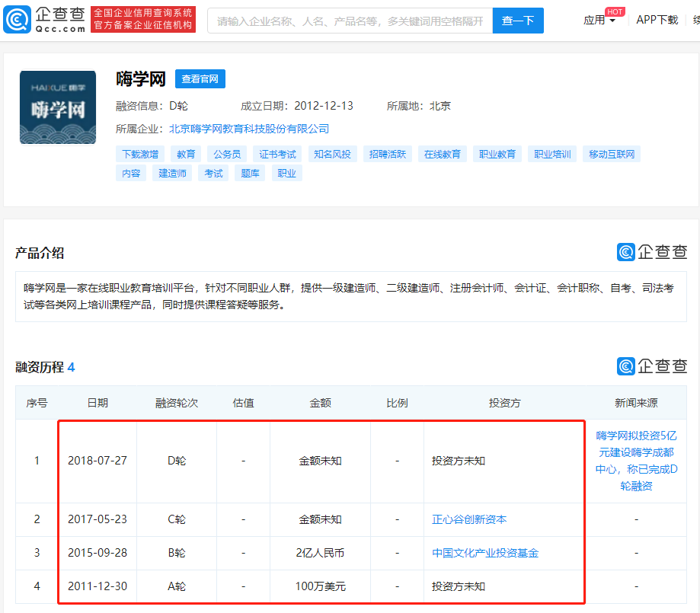Select the 建造师 tag

(x=172, y=173)
